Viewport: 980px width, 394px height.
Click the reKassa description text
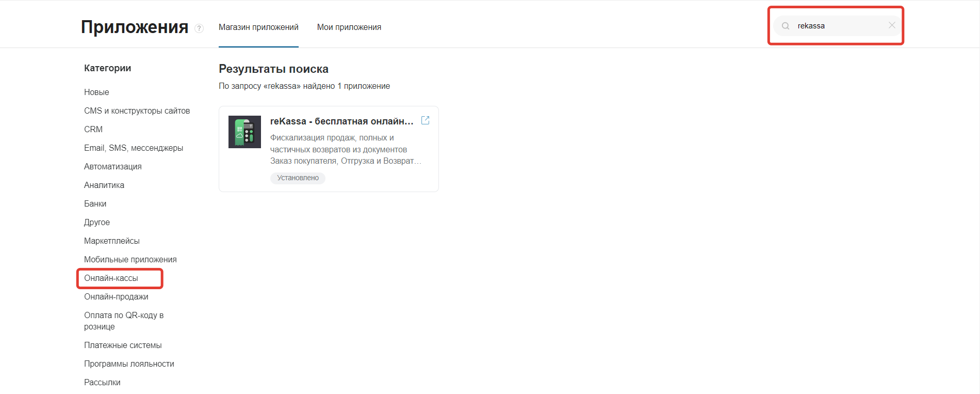346,149
